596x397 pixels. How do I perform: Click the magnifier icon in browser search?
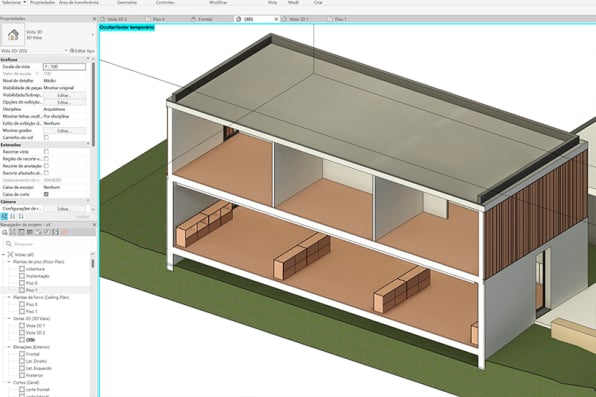(x=8, y=244)
